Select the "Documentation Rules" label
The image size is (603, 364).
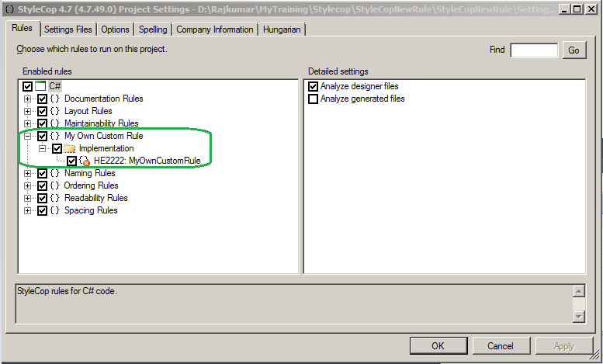pos(104,99)
